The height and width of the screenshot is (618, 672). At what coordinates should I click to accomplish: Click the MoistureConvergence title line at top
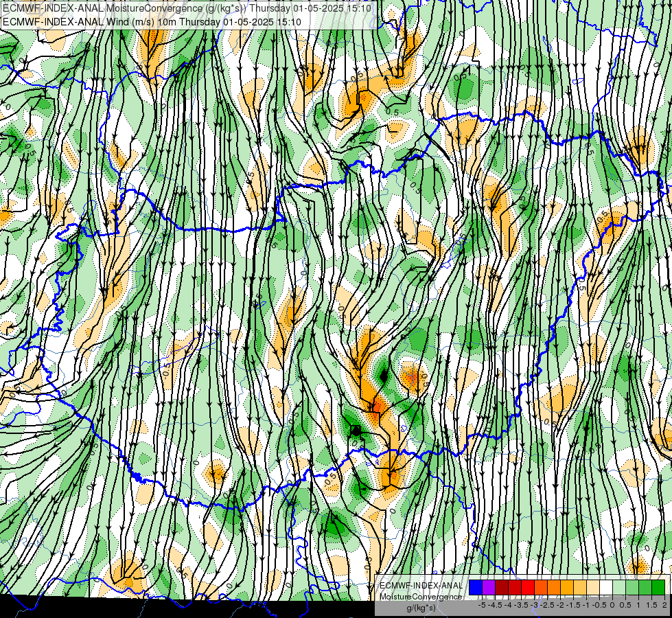[x=187, y=8]
